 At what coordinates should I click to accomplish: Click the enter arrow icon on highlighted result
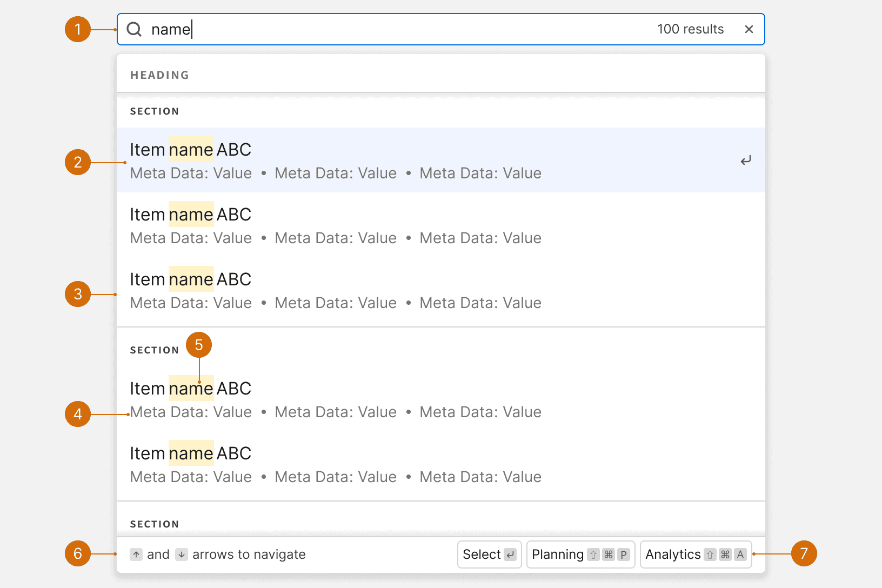click(746, 161)
